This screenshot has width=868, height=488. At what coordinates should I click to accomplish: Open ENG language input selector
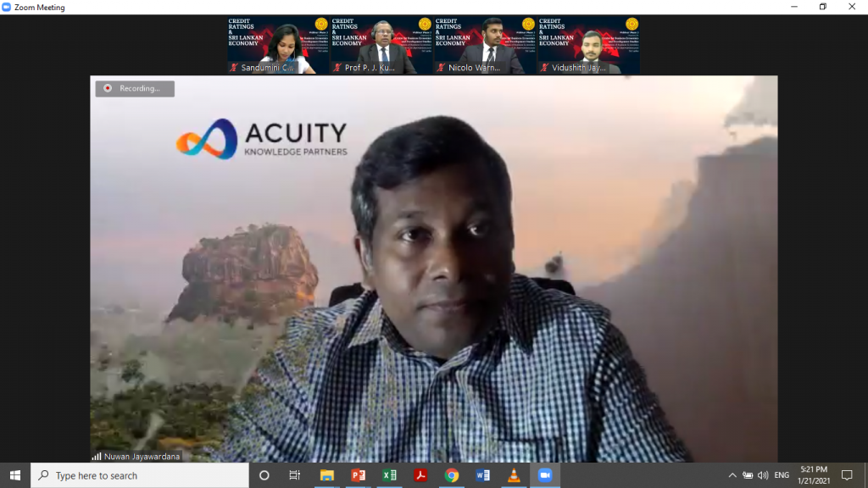click(x=782, y=475)
